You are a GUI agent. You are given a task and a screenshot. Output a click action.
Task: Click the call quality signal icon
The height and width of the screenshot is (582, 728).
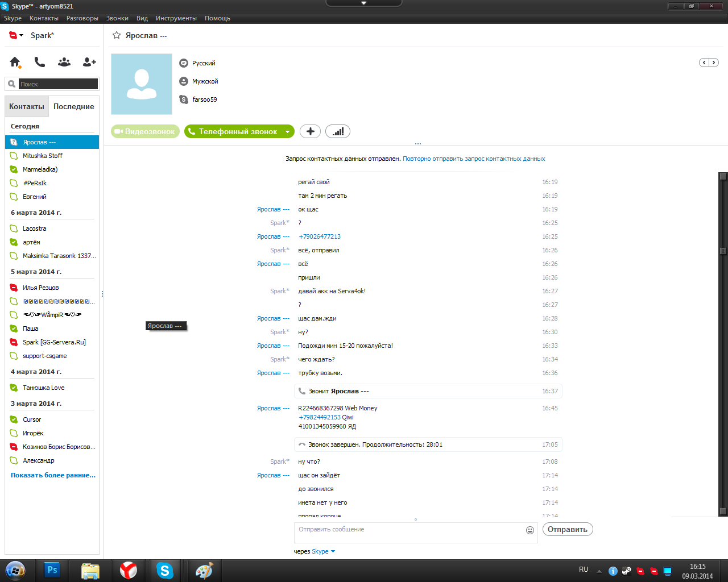(x=338, y=131)
